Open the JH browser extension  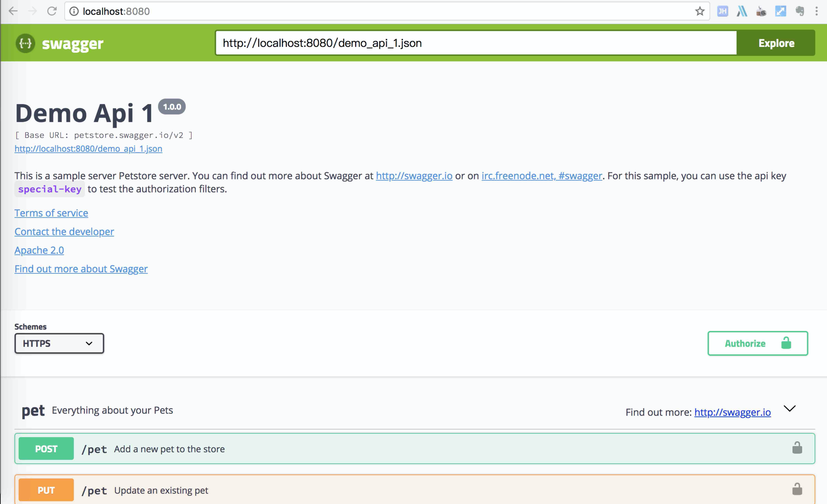722,11
